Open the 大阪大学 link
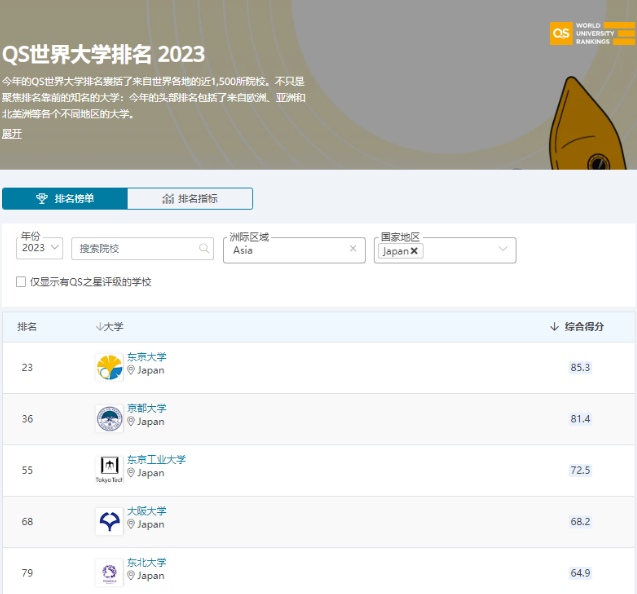Viewport: 637px width, 594px height. click(x=147, y=511)
